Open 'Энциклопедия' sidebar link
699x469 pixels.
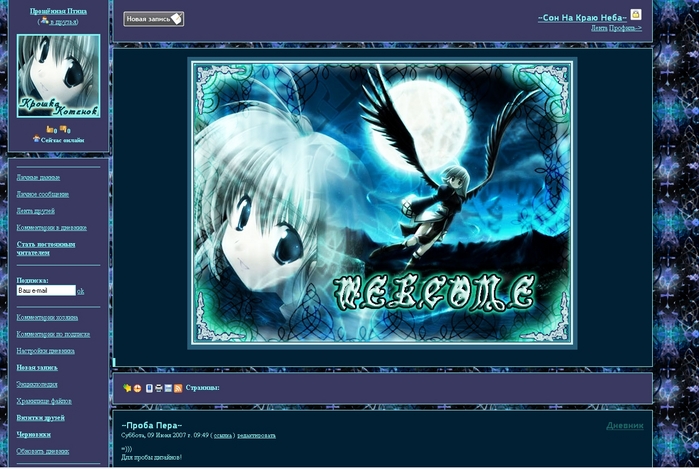37,384
